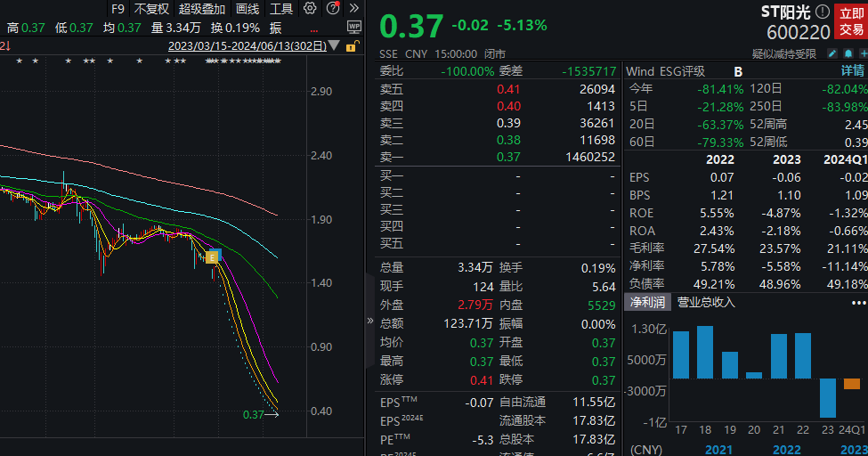Image resolution: width=868 pixels, height=456 pixels.
Task: Open chart settings gear icon
Action: 310,8
